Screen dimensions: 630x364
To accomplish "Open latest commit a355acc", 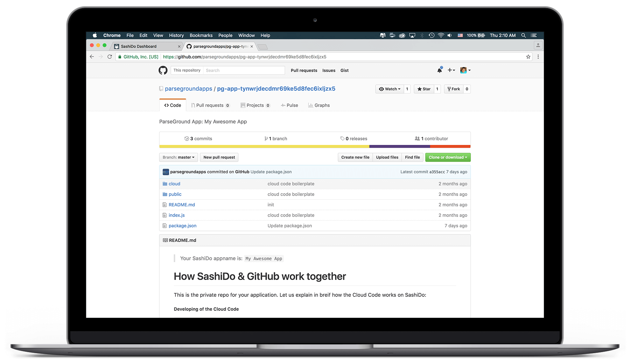I will click(437, 172).
